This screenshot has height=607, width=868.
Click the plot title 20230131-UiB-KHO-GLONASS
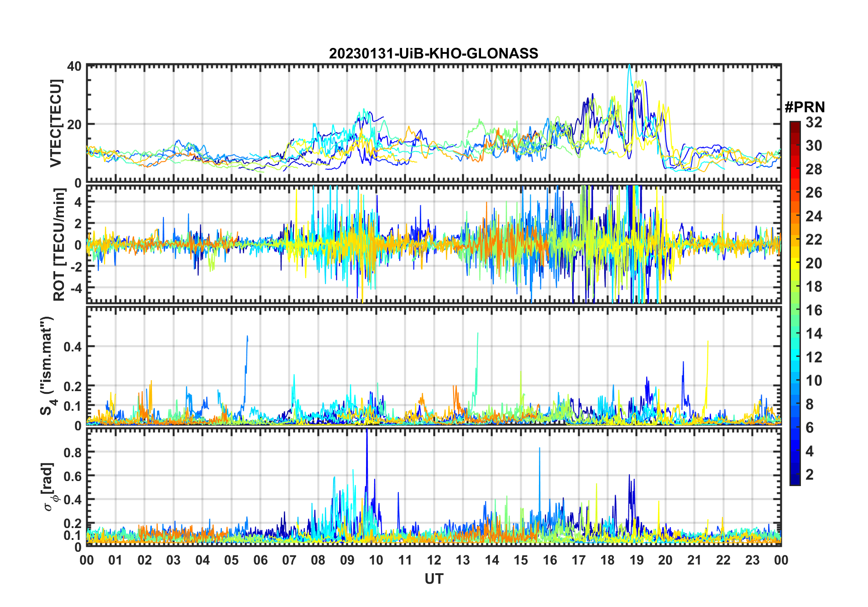434,53
